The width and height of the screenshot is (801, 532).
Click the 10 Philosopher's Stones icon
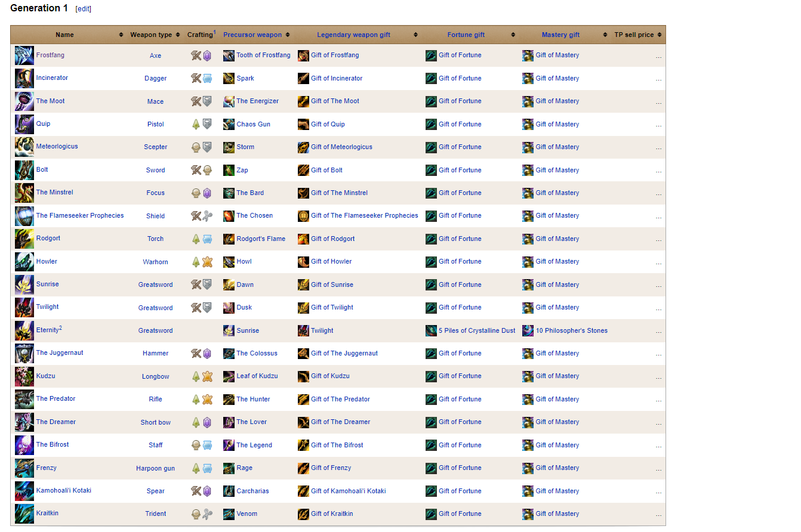(528, 330)
